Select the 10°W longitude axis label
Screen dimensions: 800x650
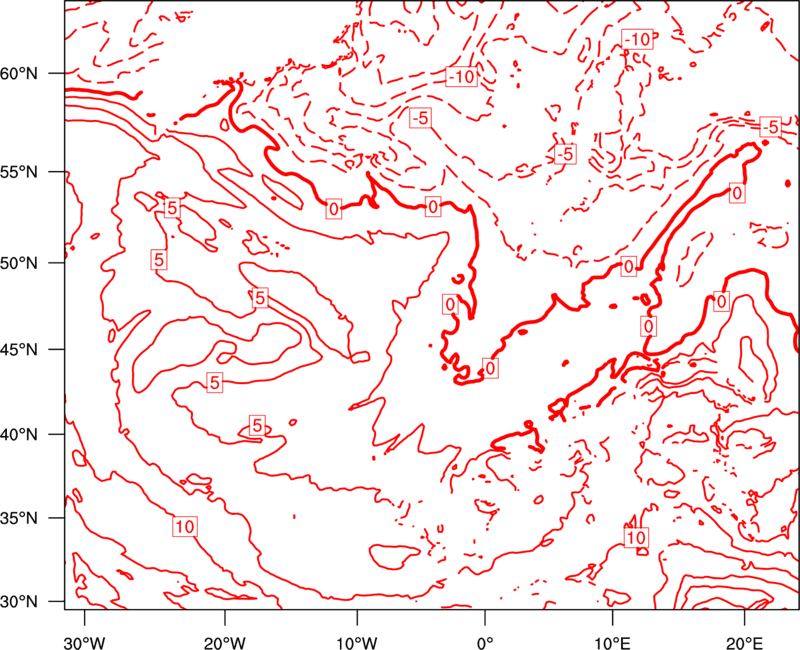(x=356, y=642)
